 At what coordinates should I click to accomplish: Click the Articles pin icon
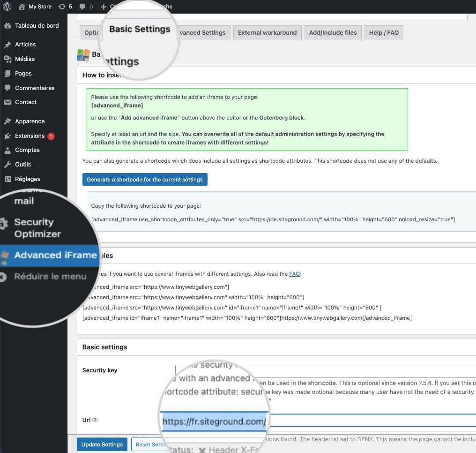coord(7,45)
